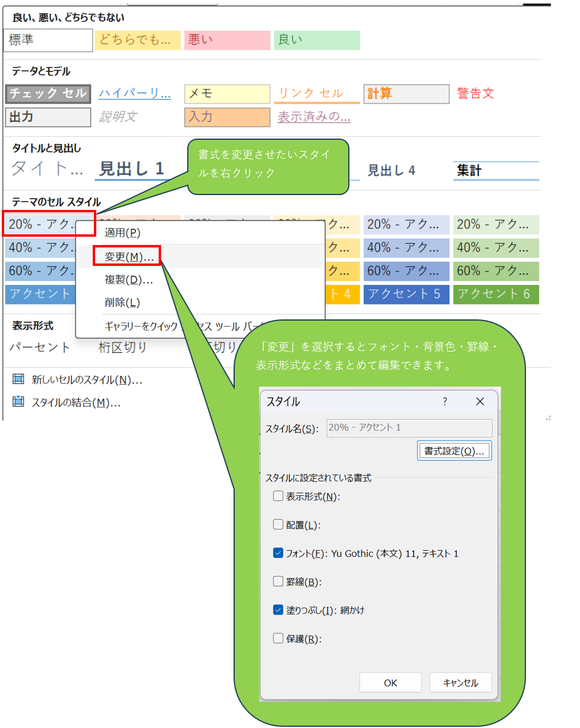
Task: Click the Merge Styles (スタイルの結合) icon
Action: 18,402
